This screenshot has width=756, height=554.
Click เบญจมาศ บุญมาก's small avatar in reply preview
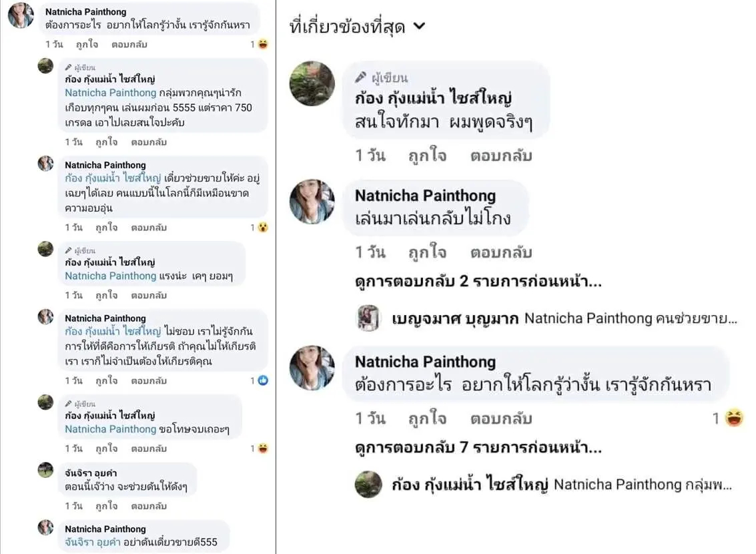coord(368,318)
